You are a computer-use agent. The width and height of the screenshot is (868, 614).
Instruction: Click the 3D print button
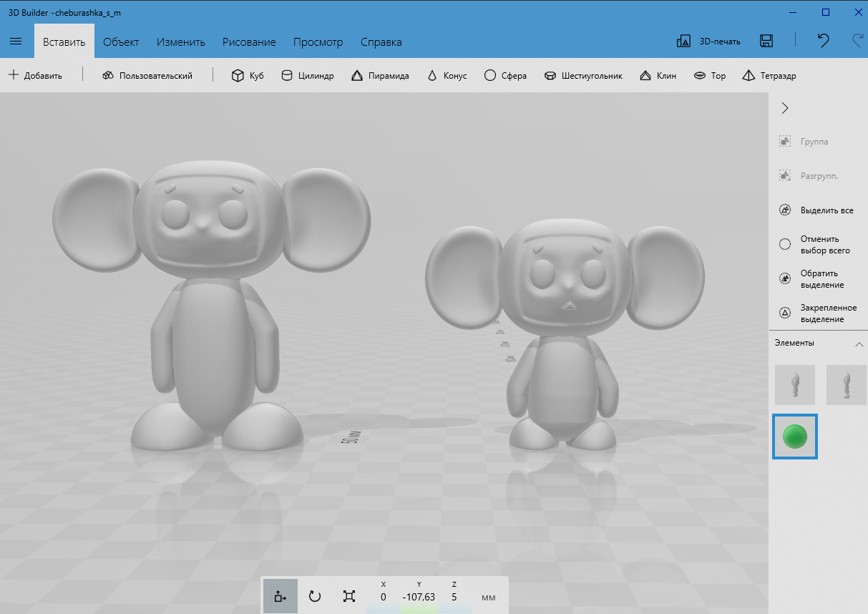pos(708,42)
